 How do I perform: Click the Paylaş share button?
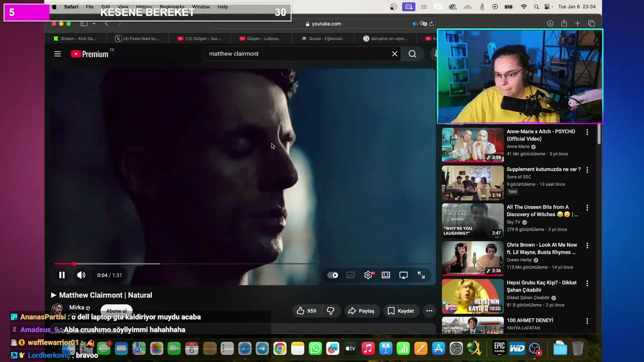tap(361, 311)
